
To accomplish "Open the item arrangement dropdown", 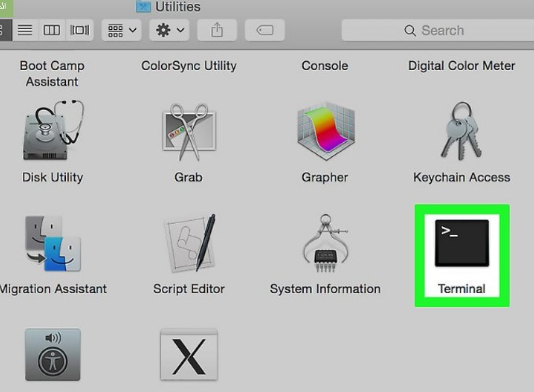I will pyautogui.click(x=122, y=31).
